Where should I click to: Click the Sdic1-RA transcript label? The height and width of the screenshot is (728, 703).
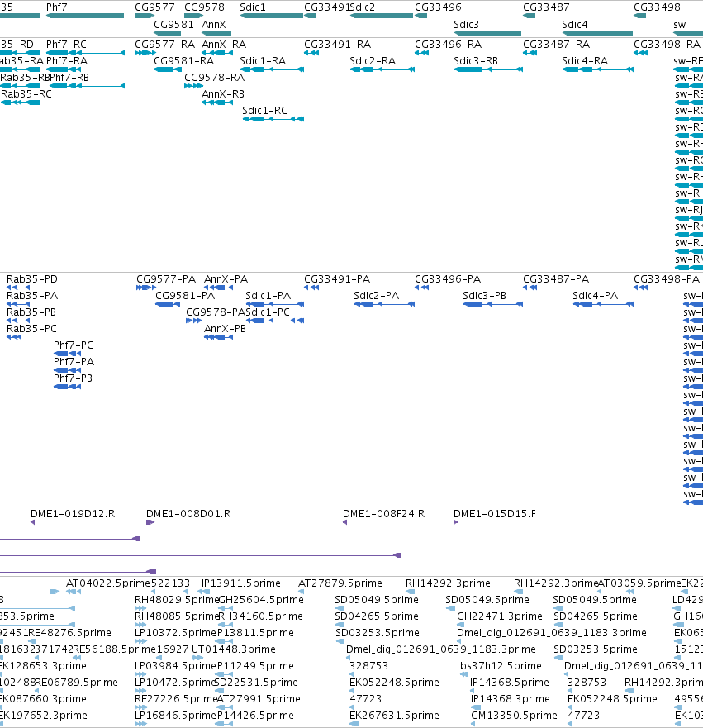pyautogui.click(x=263, y=61)
